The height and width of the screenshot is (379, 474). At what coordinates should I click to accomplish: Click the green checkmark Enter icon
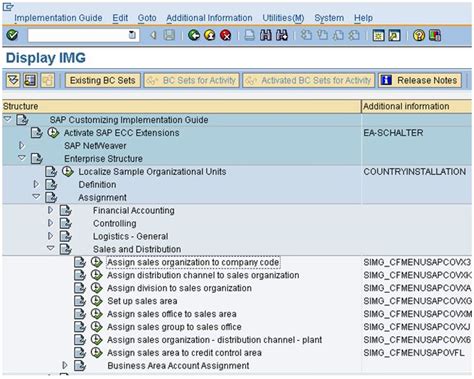click(12, 35)
